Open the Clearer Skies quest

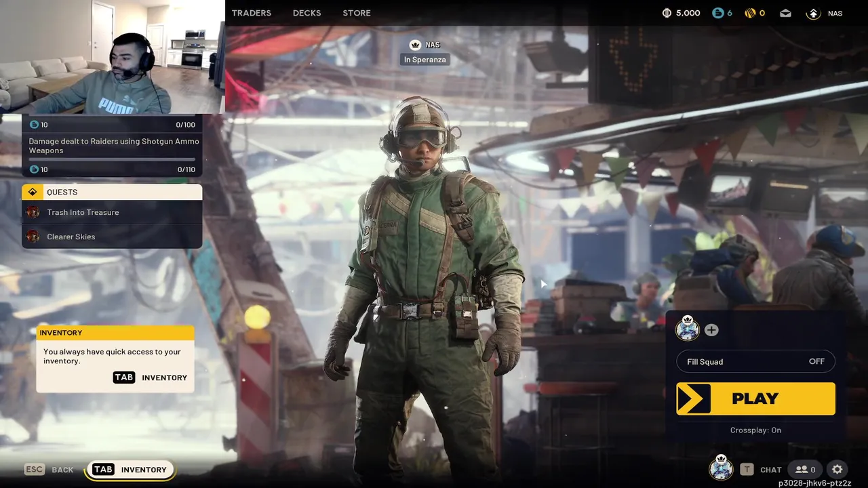(x=112, y=237)
